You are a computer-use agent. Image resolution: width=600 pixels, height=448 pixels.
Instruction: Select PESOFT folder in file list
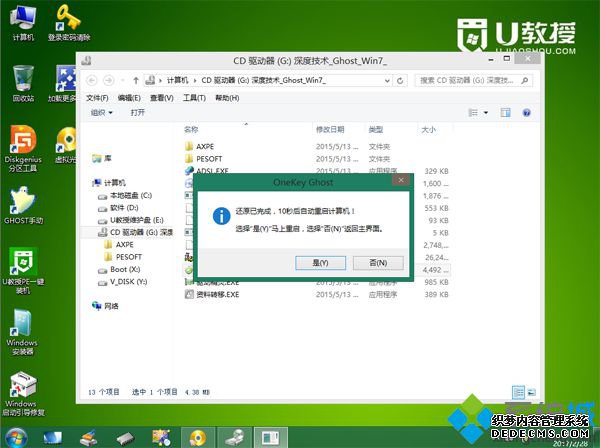coord(203,158)
